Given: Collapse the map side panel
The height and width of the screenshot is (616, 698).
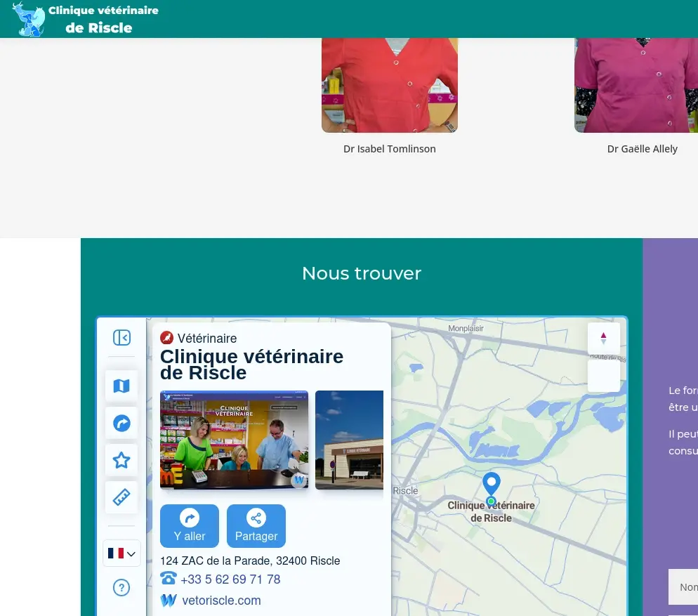Looking at the screenshot, I should [x=121, y=338].
